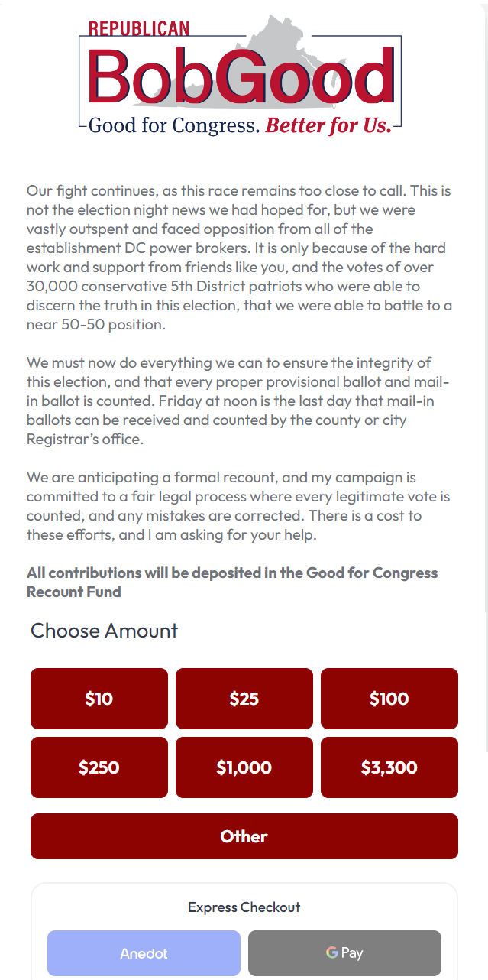Click the Google G icon
The height and width of the screenshot is (980, 488).
[331, 952]
